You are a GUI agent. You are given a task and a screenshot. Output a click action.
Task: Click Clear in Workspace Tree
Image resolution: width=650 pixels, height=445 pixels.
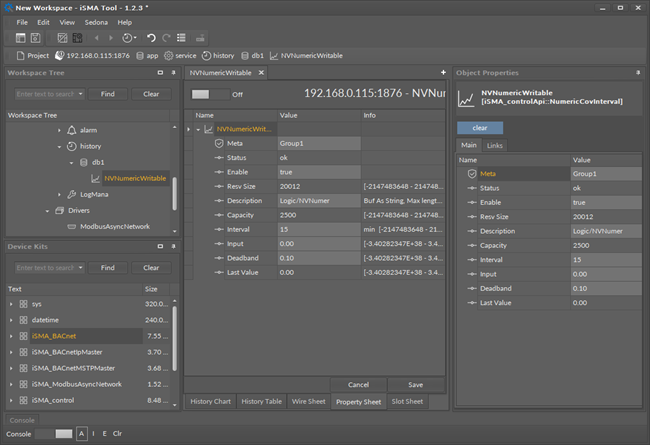tap(151, 94)
